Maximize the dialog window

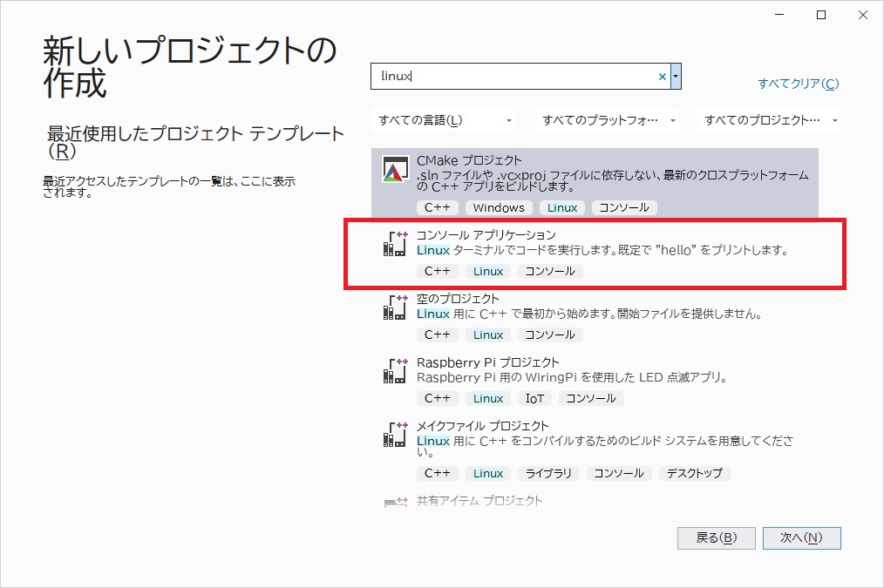[821, 15]
